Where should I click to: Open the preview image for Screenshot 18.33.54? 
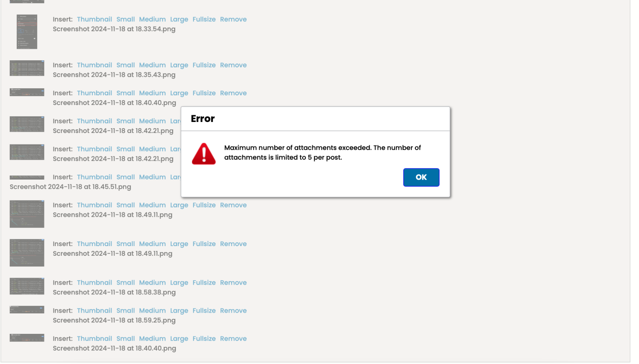(x=27, y=31)
